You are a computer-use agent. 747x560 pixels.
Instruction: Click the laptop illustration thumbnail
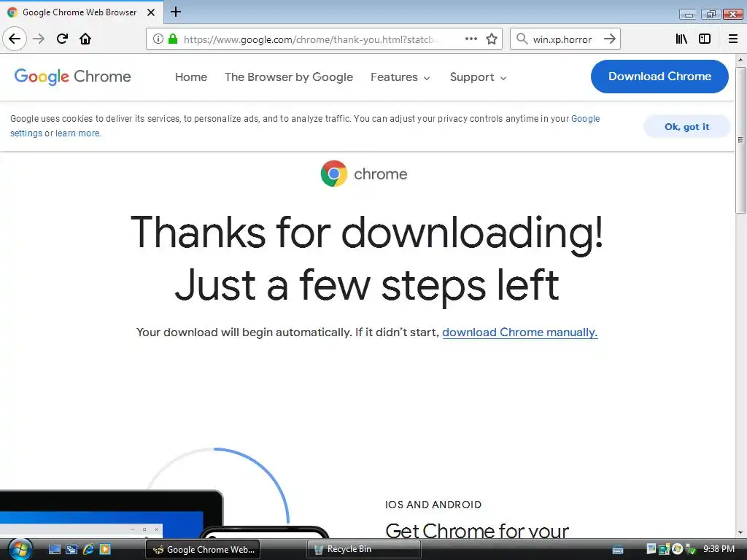pos(111,515)
